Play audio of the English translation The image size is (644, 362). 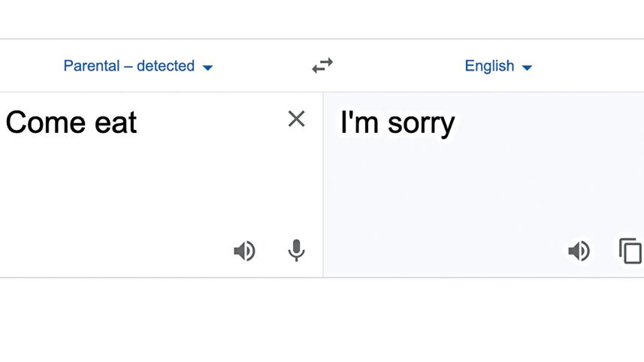tap(579, 251)
